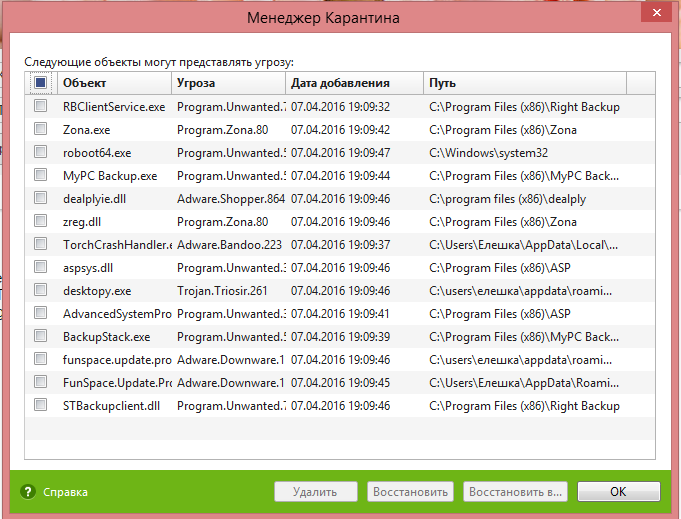Click the Восстановить в... button
The image size is (681, 519).
[x=515, y=492]
